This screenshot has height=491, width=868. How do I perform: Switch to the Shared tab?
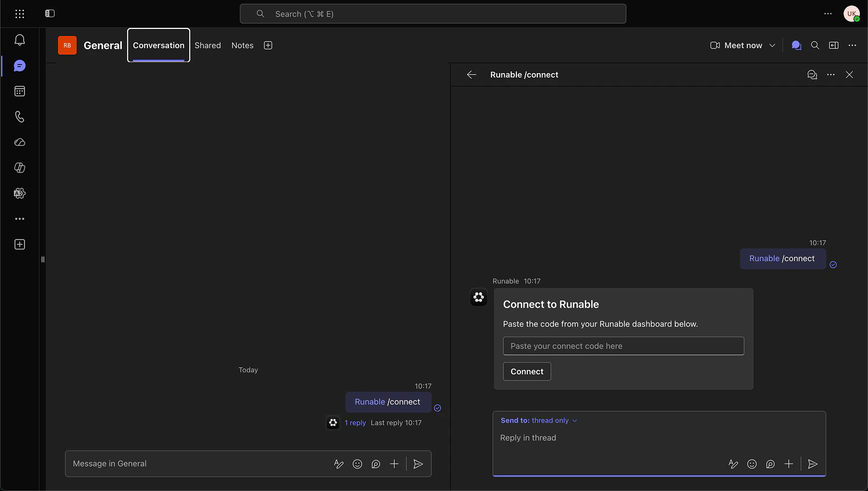tap(208, 45)
